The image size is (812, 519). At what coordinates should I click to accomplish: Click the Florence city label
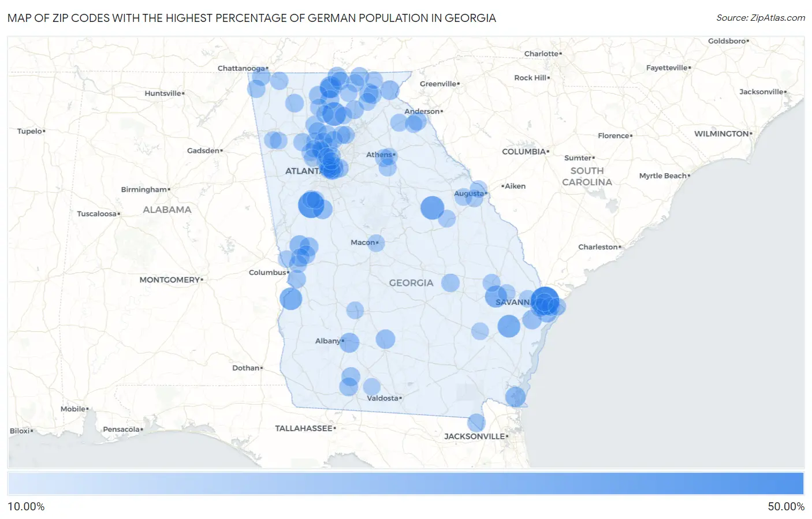[614, 136]
